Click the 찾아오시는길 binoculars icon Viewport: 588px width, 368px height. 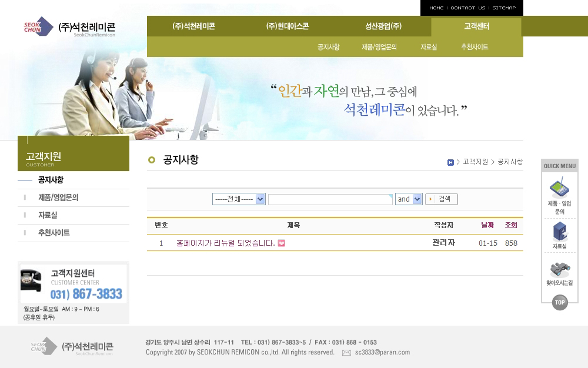tap(559, 270)
